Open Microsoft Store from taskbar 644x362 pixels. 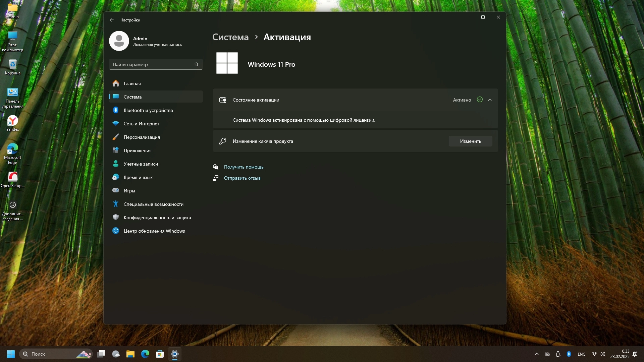160,354
